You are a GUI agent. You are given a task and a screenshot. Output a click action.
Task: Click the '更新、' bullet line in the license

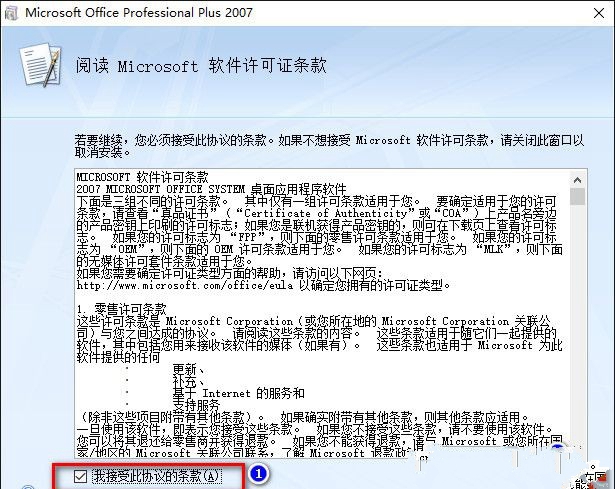coord(189,369)
